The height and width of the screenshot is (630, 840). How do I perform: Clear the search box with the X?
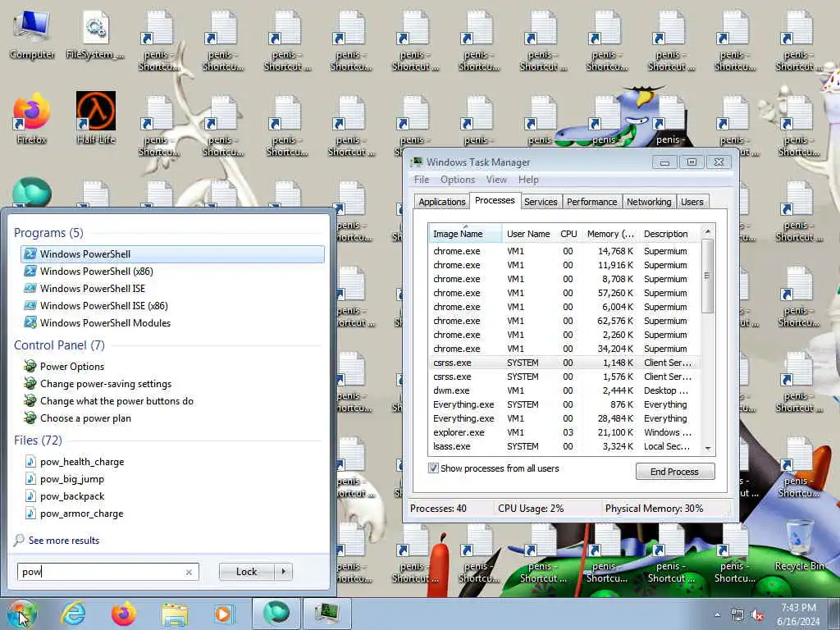[x=189, y=572]
